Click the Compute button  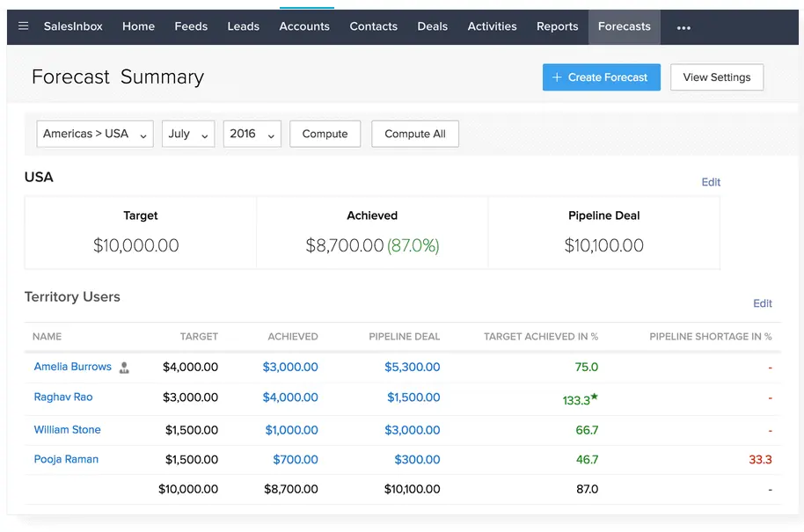click(x=325, y=134)
